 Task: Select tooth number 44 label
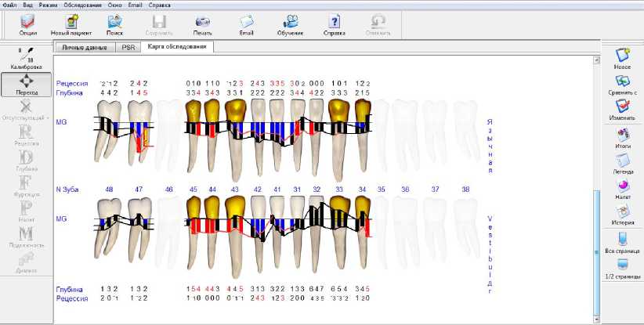(x=212, y=190)
